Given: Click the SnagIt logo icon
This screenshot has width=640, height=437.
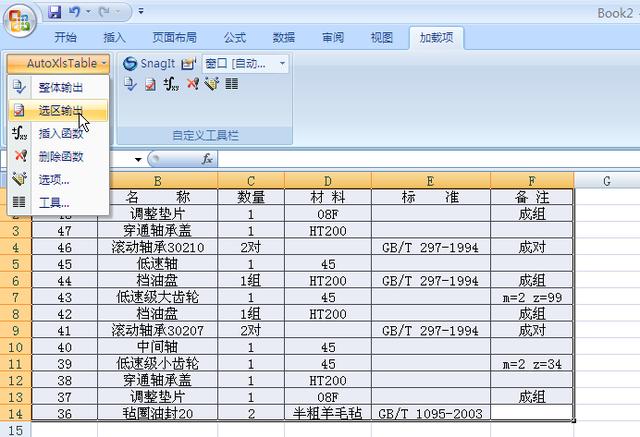Looking at the screenshot, I should (x=130, y=63).
